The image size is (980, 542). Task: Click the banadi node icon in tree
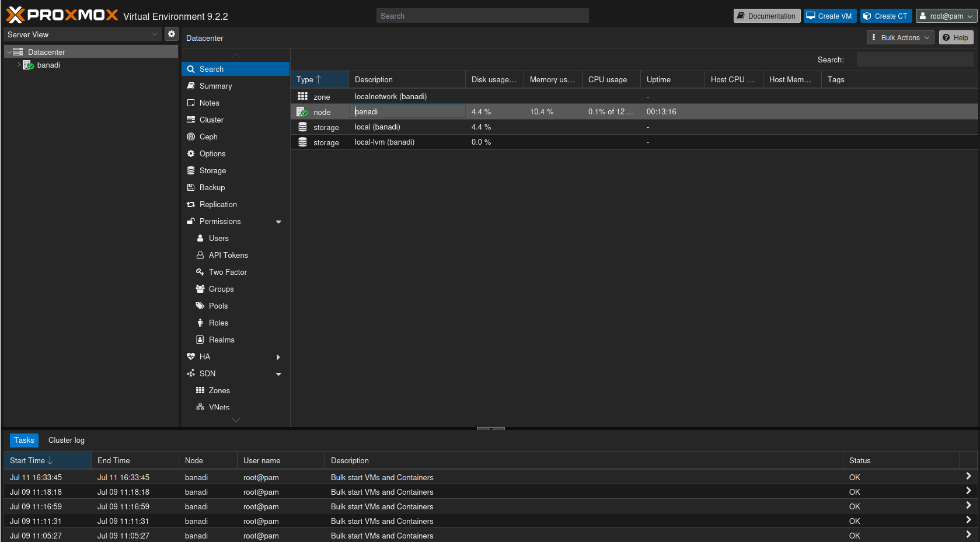click(28, 65)
